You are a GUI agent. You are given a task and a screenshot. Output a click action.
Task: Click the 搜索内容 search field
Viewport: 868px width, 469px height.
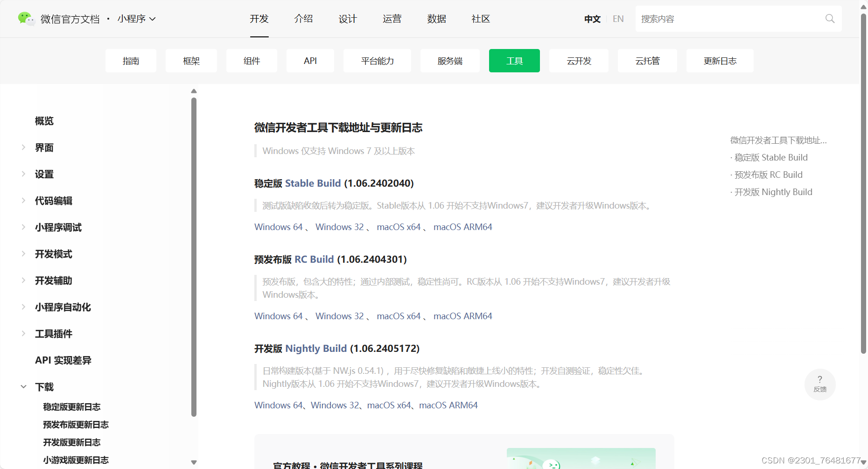click(x=738, y=19)
